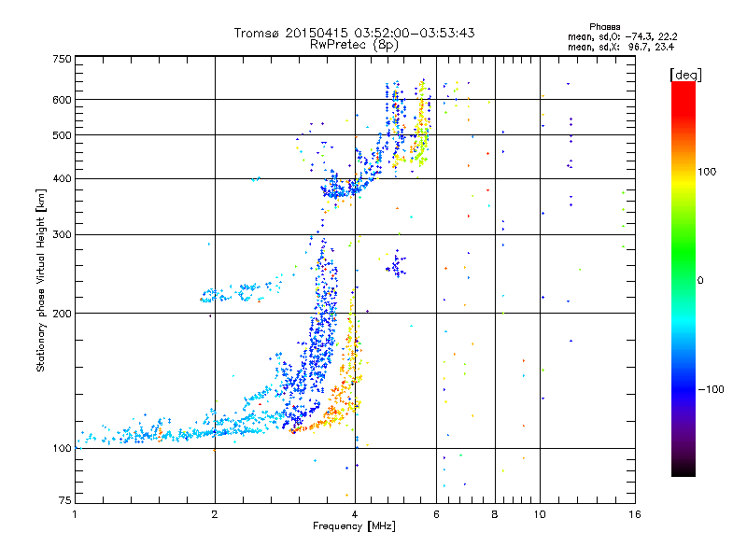The width and height of the screenshot is (747, 560).
Task: Click the 'Frequency [MHz]' axis label
Action: [354, 526]
